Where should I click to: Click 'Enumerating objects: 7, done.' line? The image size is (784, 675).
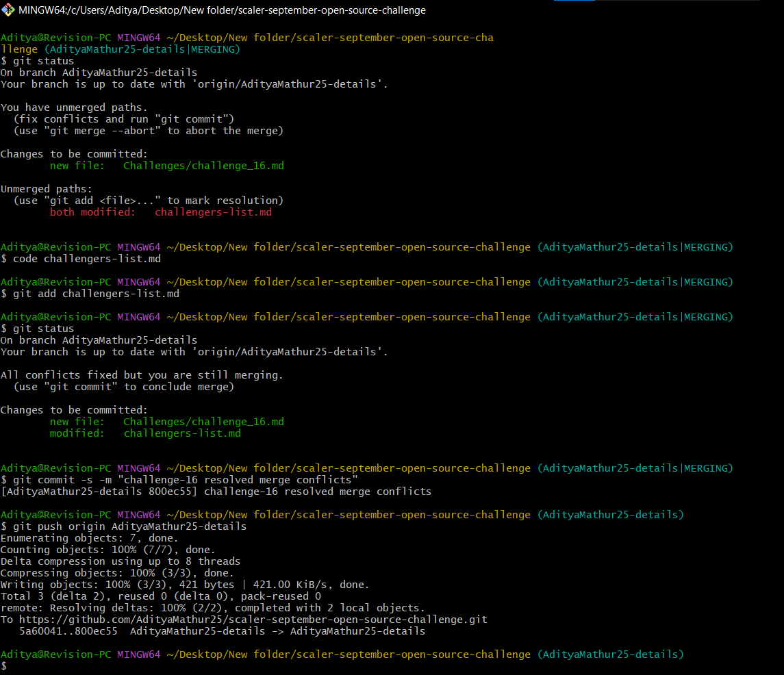90,538
